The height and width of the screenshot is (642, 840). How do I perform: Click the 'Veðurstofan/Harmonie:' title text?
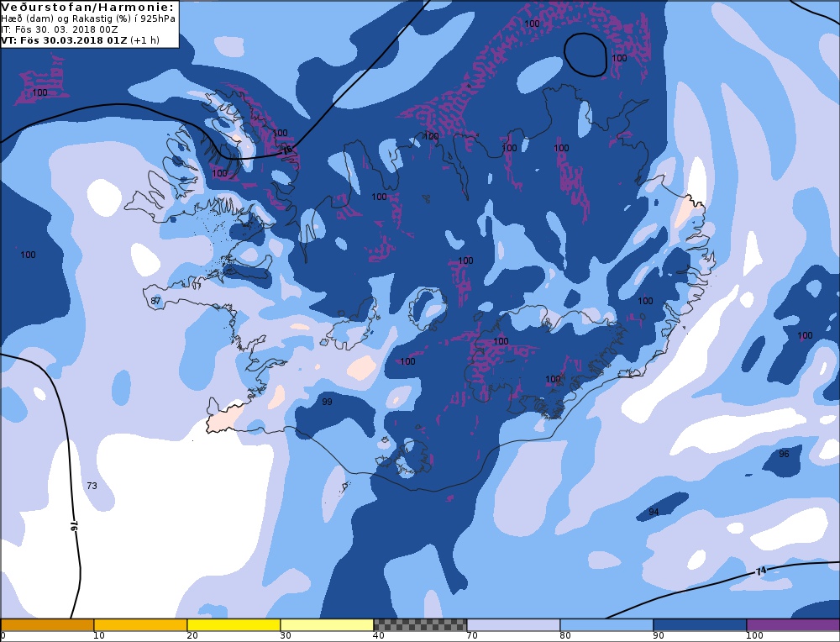click(88, 8)
